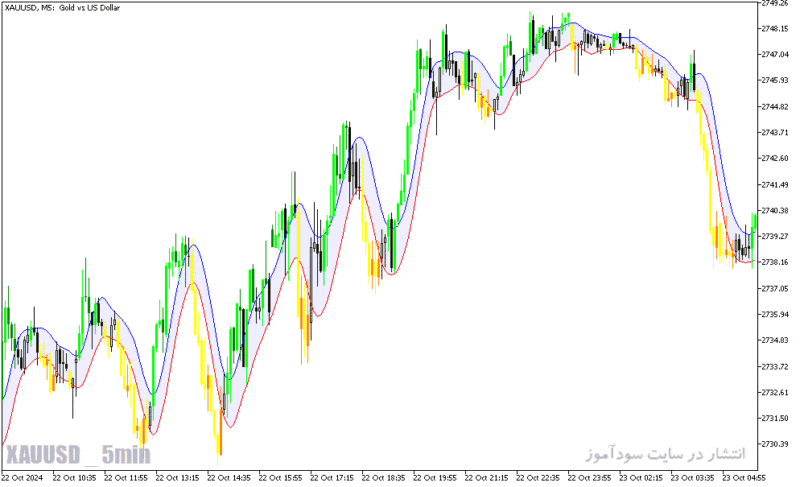Click the 2748.15 price axis label
Viewport: 800px width, 487px height.
point(774,29)
